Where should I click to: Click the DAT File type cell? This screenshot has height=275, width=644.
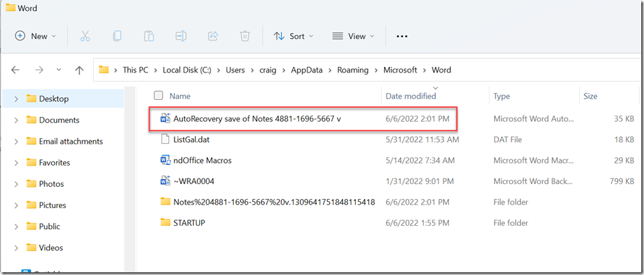[x=508, y=140]
